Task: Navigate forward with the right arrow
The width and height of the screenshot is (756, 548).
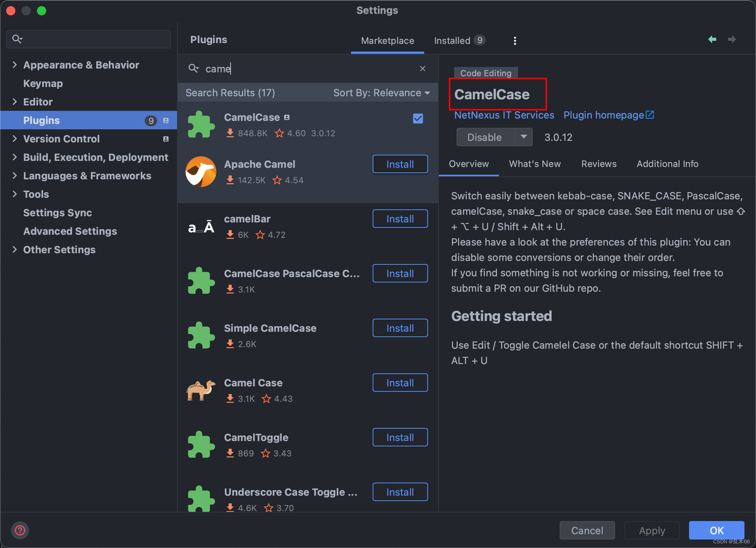Action: (732, 39)
